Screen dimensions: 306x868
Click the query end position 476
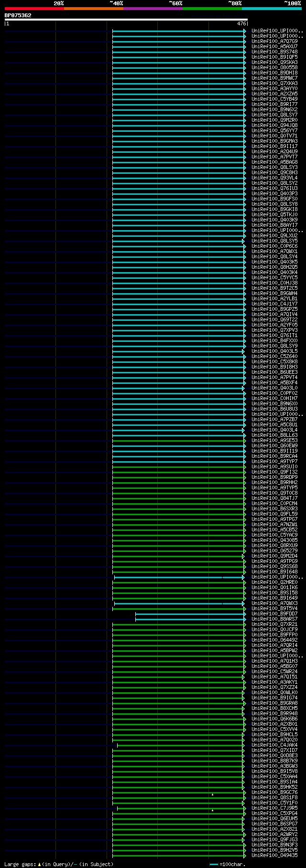[241, 23]
